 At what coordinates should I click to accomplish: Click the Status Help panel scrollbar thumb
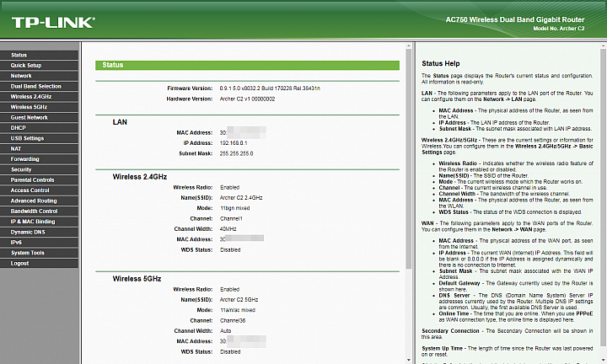603,197
